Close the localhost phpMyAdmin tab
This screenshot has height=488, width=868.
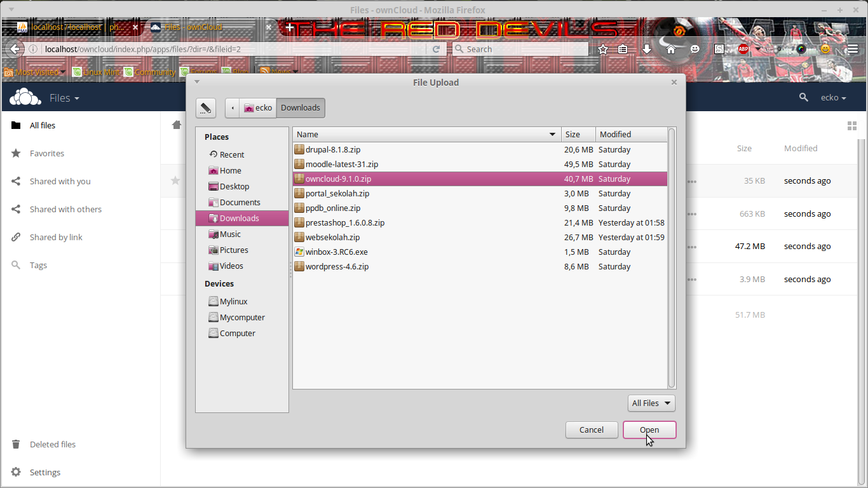pos(135,27)
